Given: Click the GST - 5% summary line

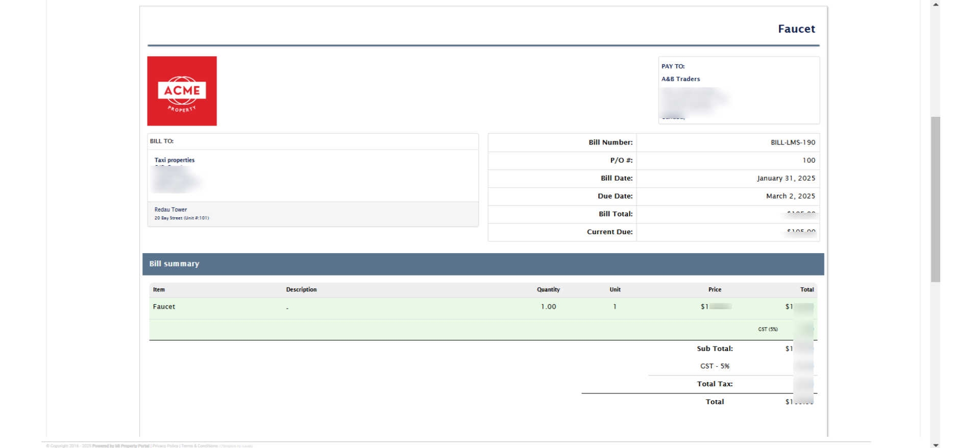Looking at the screenshot, I should 715,366.
